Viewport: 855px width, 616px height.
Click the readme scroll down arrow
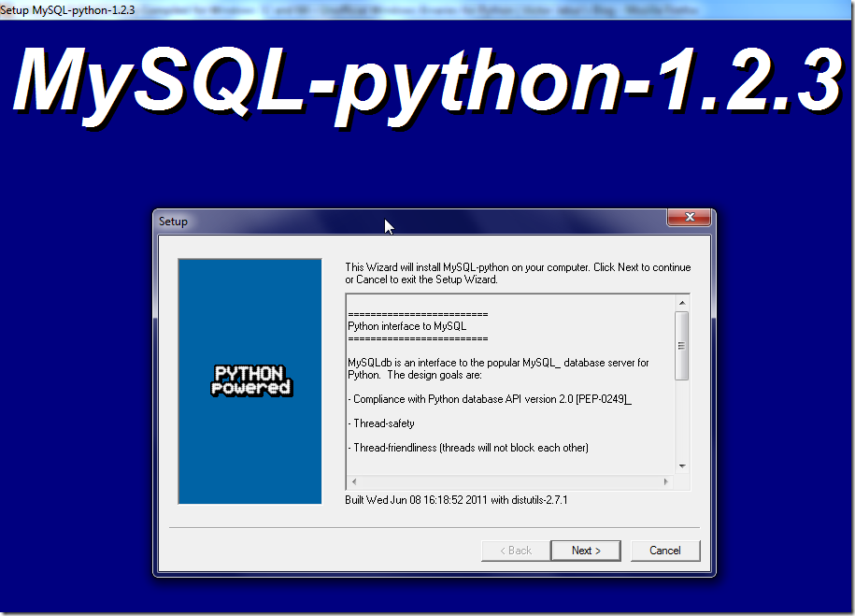(681, 466)
